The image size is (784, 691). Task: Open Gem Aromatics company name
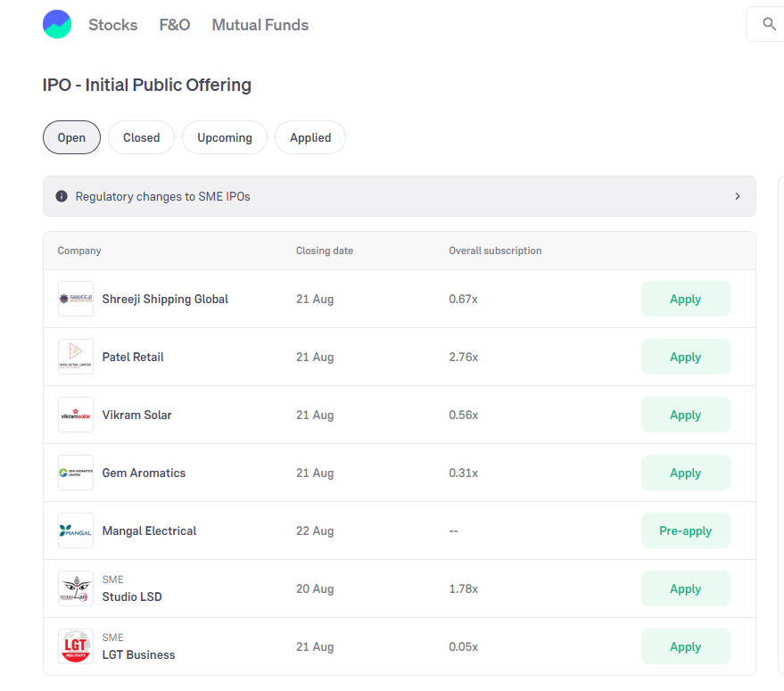tap(144, 473)
